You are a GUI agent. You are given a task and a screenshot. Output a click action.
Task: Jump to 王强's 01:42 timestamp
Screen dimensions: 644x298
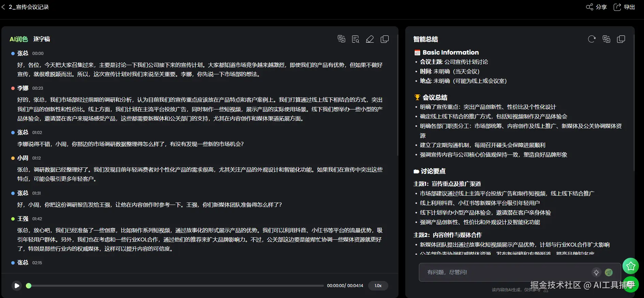click(x=37, y=219)
